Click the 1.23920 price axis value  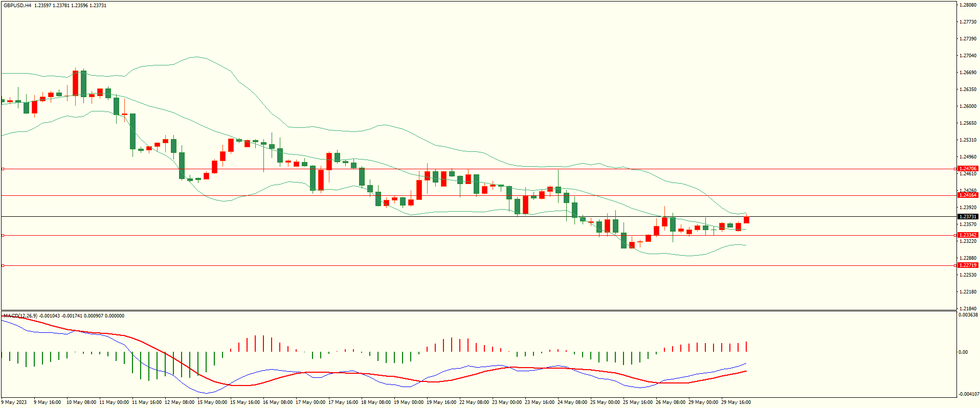968,208
